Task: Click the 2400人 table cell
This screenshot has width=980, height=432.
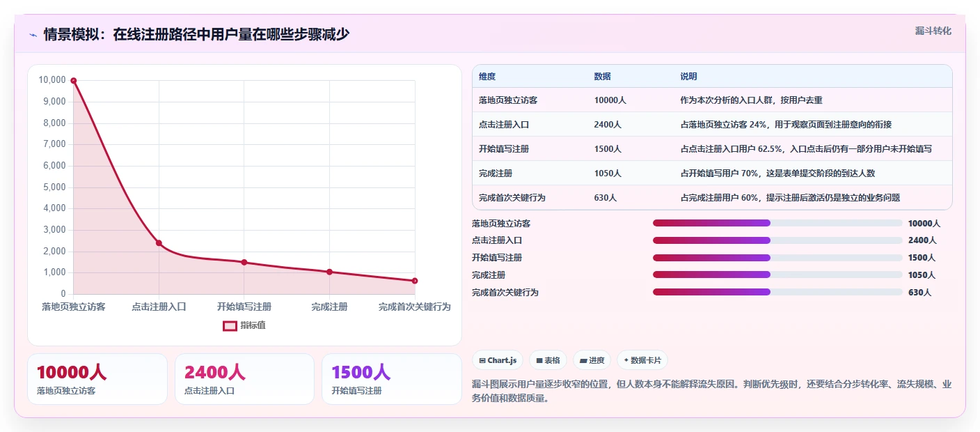Action: [608, 125]
